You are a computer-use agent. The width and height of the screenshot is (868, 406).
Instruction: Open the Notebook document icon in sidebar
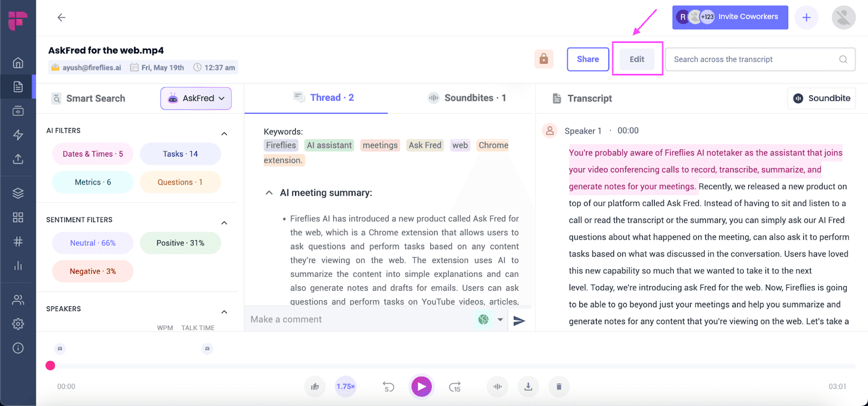coord(18,87)
